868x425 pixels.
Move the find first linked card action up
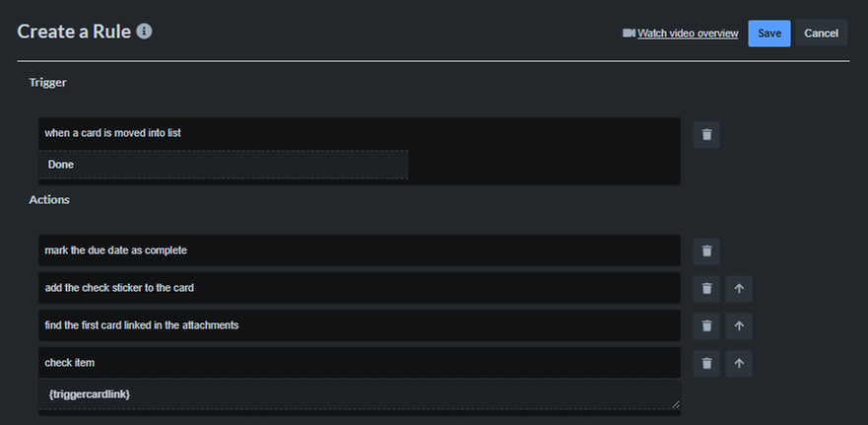click(x=739, y=325)
